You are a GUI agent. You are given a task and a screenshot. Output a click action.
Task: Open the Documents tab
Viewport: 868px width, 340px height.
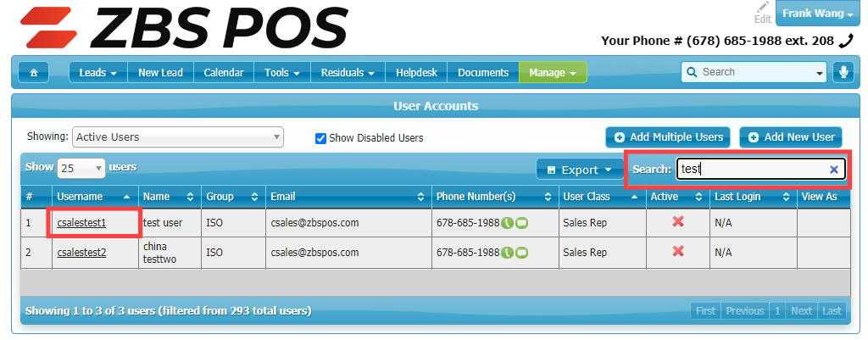coord(483,73)
